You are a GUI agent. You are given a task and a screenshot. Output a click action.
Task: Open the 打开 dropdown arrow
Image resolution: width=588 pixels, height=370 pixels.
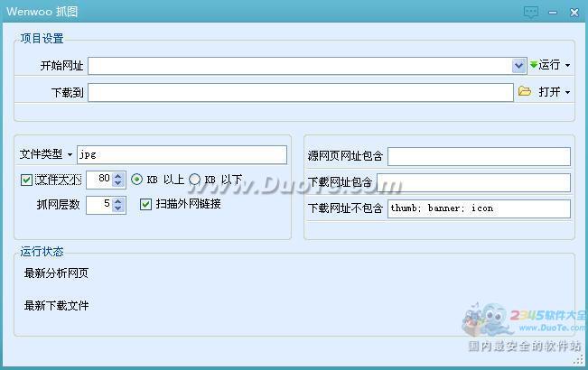coord(567,92)
